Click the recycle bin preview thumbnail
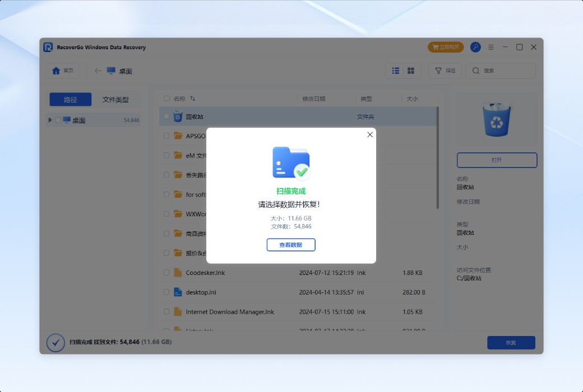This screenshot has width=583, height=392. click(497, 119)
